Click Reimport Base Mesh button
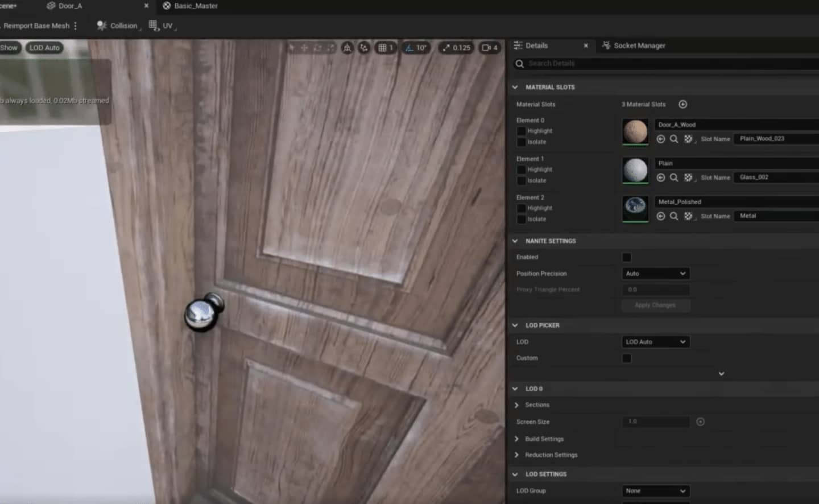The image size is (819, 504). pyautogui.click(x=35, y=26)
